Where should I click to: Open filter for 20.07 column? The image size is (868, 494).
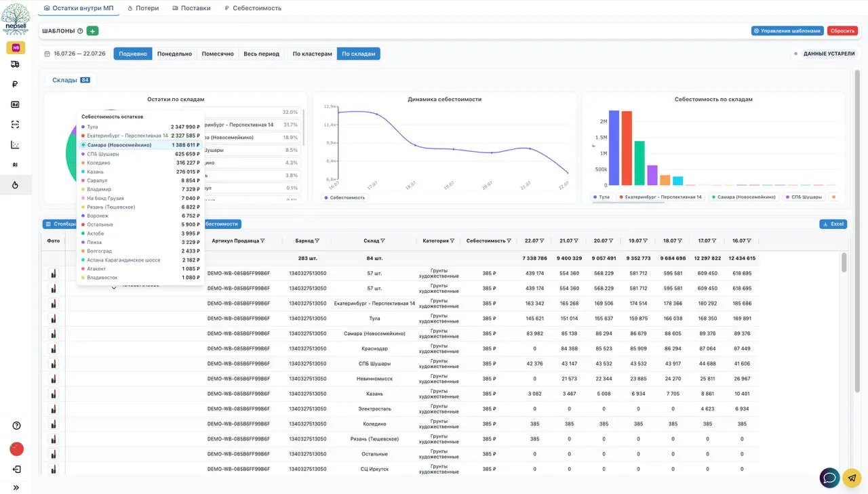(610, 241)
